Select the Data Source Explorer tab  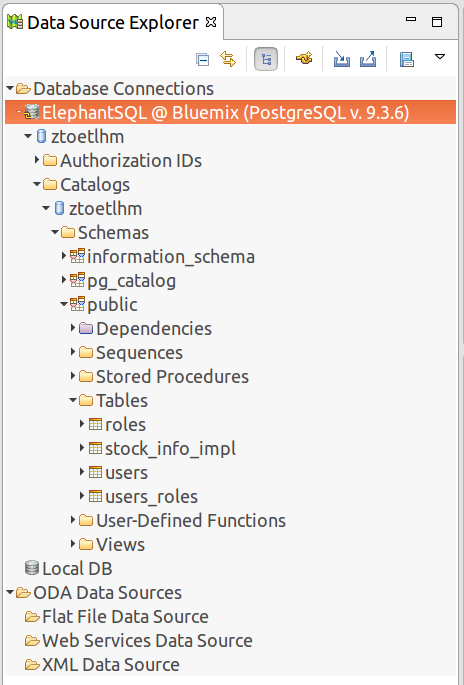coord(113,23)
